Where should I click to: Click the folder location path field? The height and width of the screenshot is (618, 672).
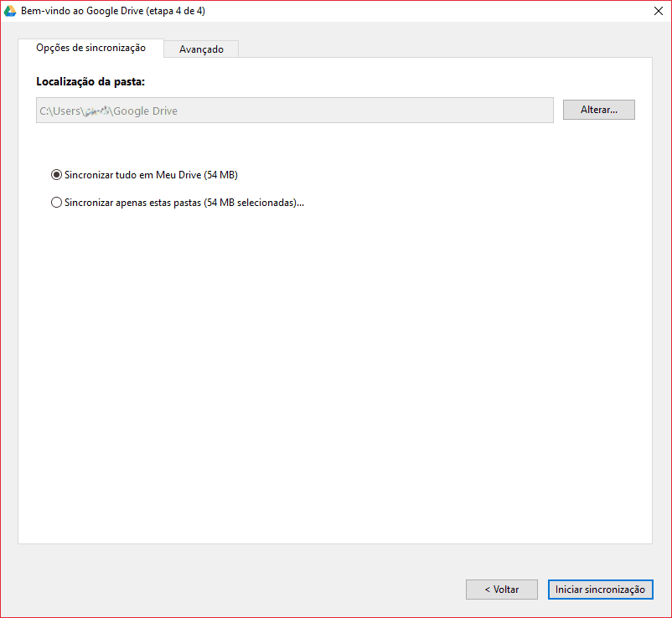coord(295,111)
